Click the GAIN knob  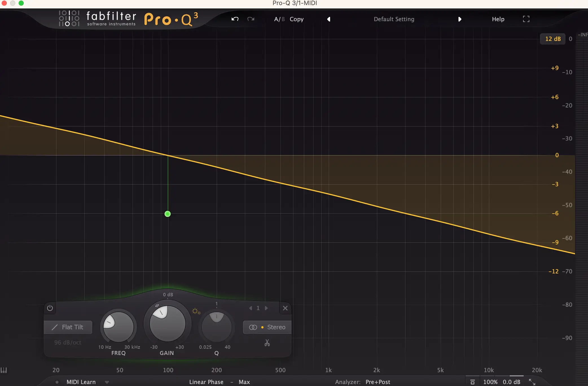pyautogui.click(x=167, y=323)
